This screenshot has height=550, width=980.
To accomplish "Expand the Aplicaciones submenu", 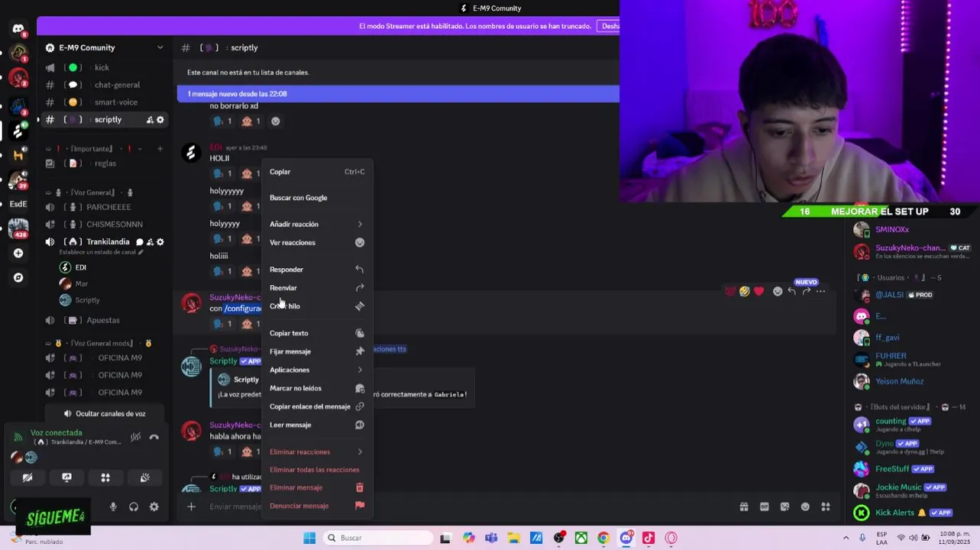I will (x=317, y=370).
